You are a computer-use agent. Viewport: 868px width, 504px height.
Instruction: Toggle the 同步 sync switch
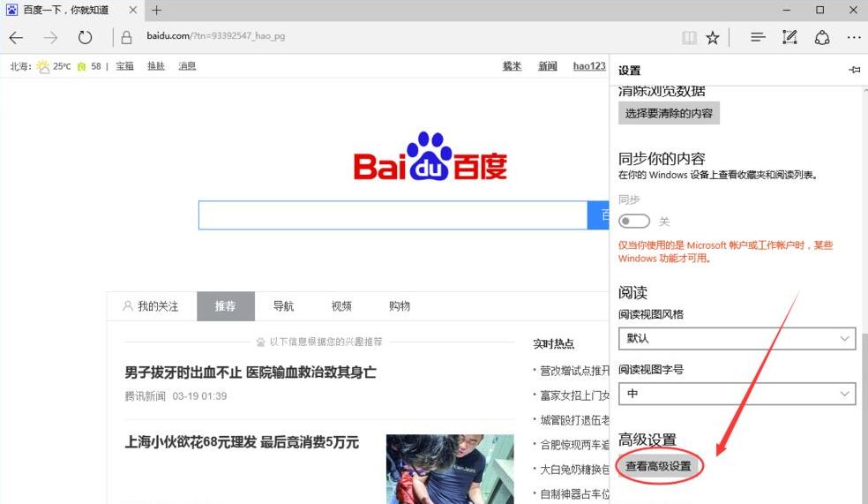634,221
